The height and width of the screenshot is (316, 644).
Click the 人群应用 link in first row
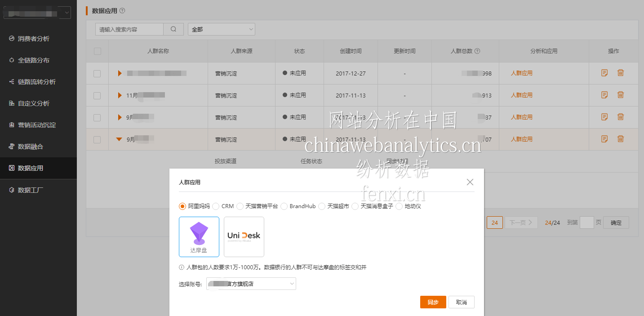[521, 73]
